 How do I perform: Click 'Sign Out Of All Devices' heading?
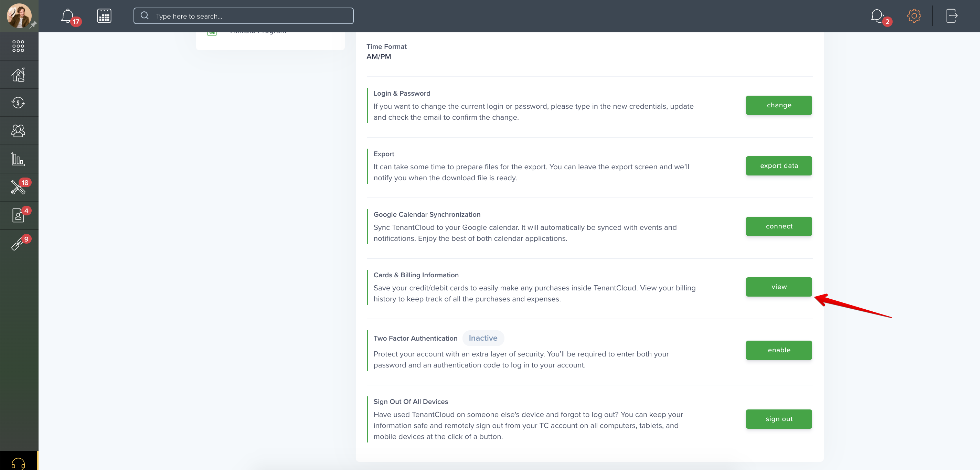click(x=411, y=402)
